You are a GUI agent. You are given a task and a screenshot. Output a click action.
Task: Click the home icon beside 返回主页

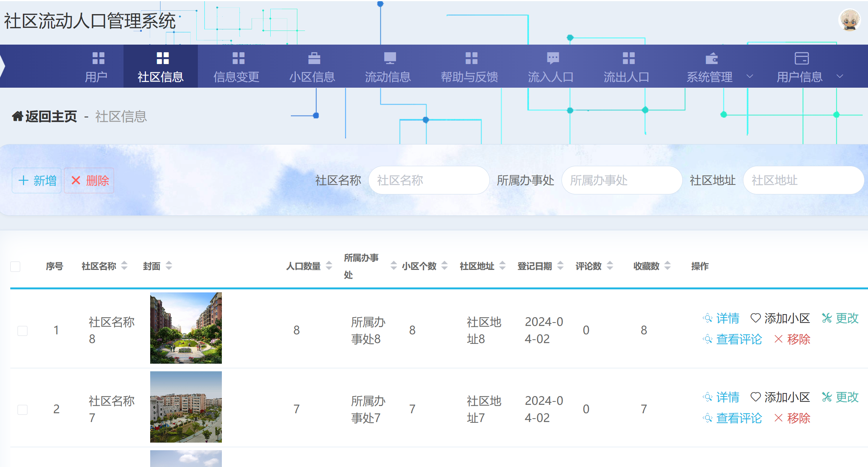[x=17, y=116]
